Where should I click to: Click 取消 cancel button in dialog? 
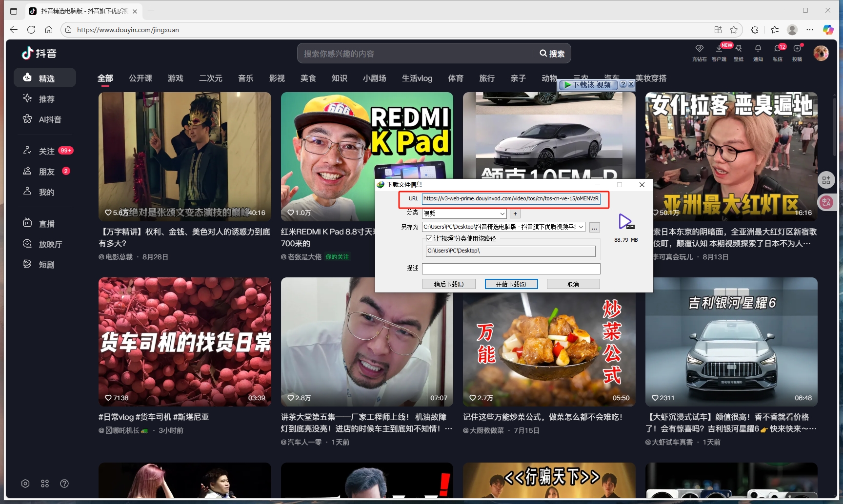tap(573, 284)
